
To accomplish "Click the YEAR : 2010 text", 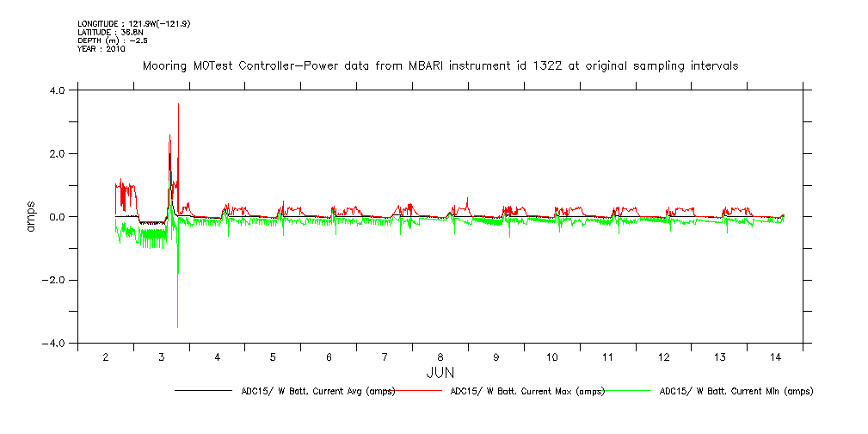I will point(102,49).
